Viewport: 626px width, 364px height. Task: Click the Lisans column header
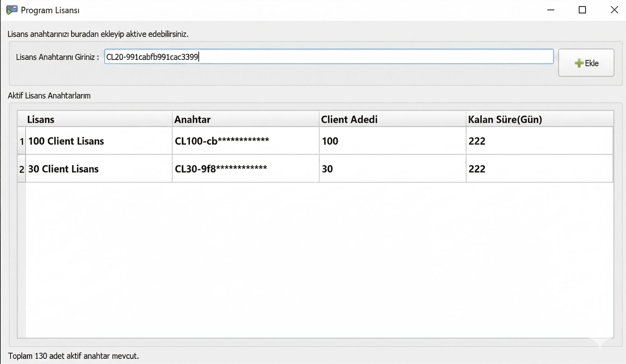(41, 119)
